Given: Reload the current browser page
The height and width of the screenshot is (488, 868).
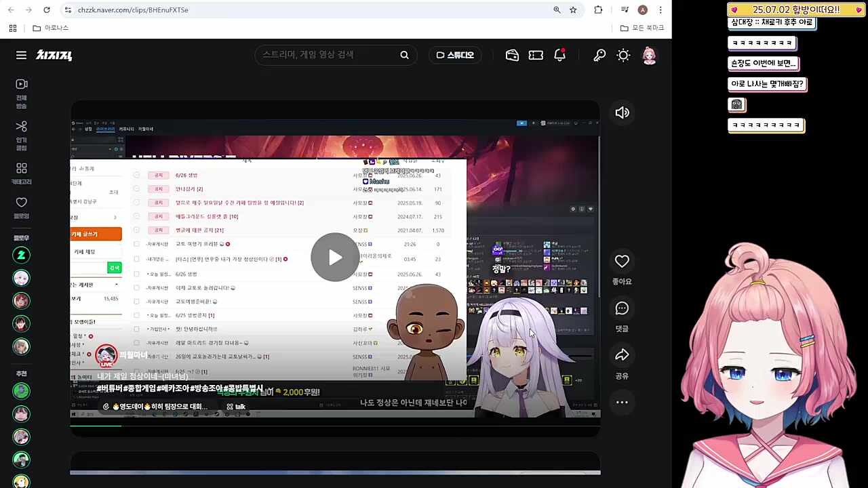Looking at the screenshot, I should pos(46,10).
